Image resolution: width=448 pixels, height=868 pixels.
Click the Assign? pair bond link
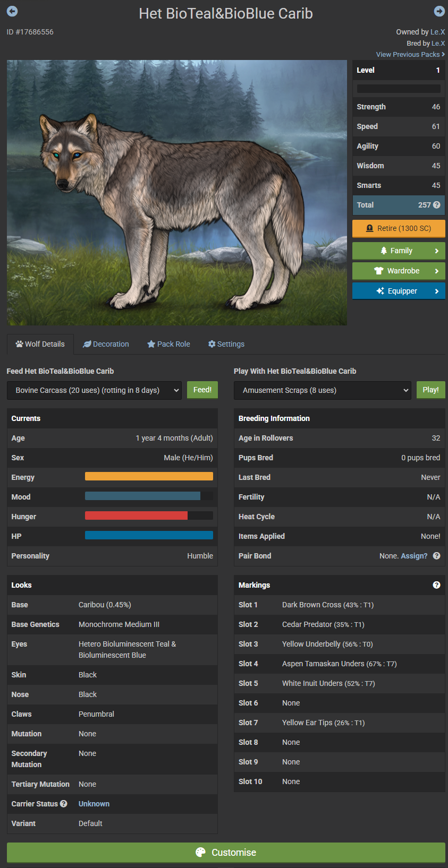click(414, 556)
